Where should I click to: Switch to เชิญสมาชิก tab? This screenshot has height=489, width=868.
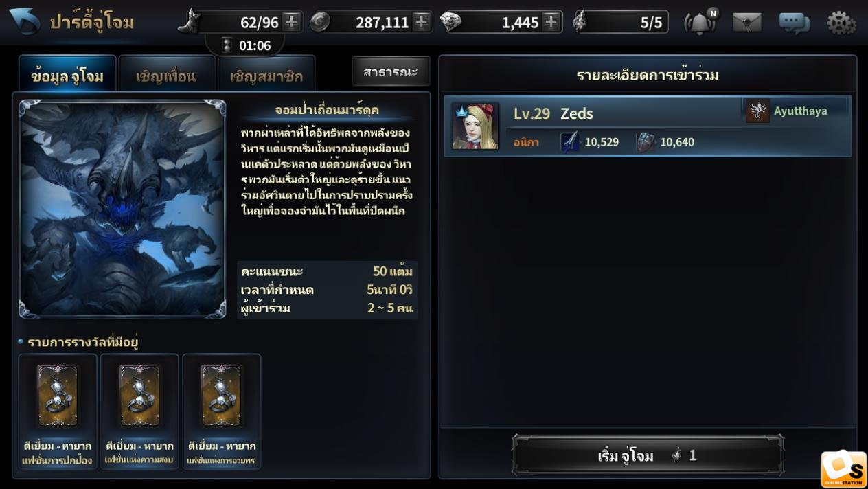(x=266, y=74)
